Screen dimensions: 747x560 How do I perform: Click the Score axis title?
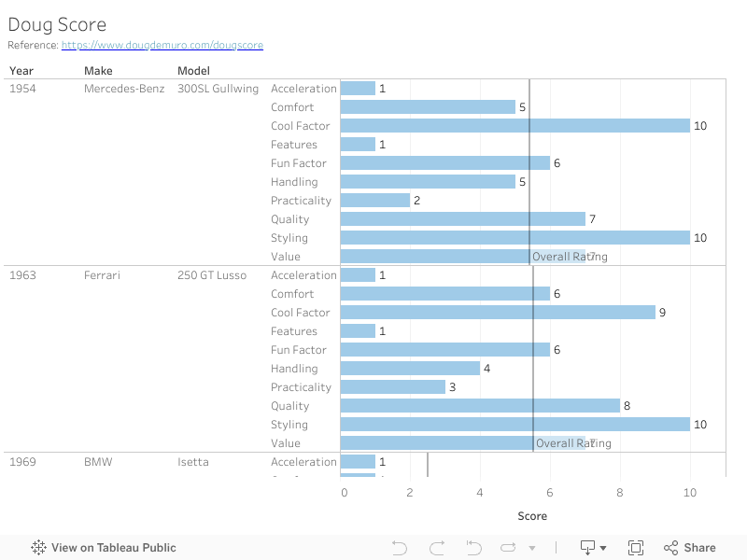(532, 516)
